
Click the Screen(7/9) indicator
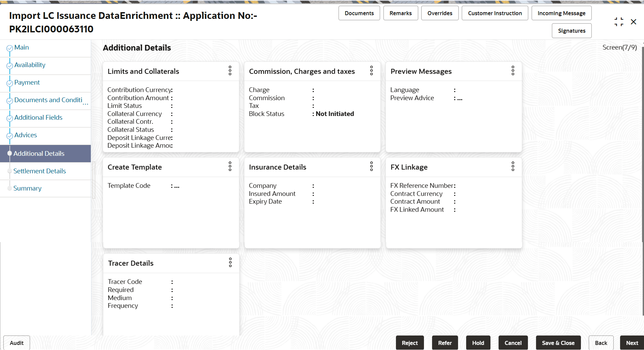click(620, 48)
